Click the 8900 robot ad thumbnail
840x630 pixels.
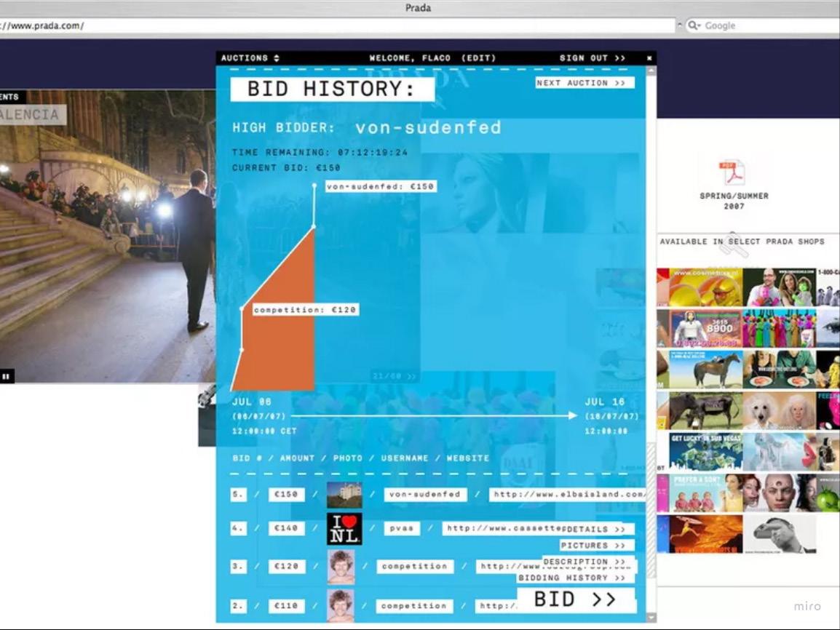(706, 328)
